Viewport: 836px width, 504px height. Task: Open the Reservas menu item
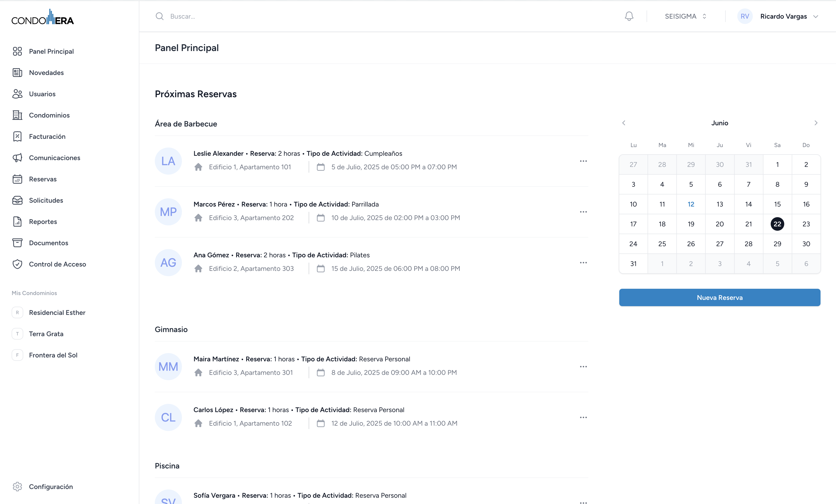pyautogui.click(x=43, y=179)
